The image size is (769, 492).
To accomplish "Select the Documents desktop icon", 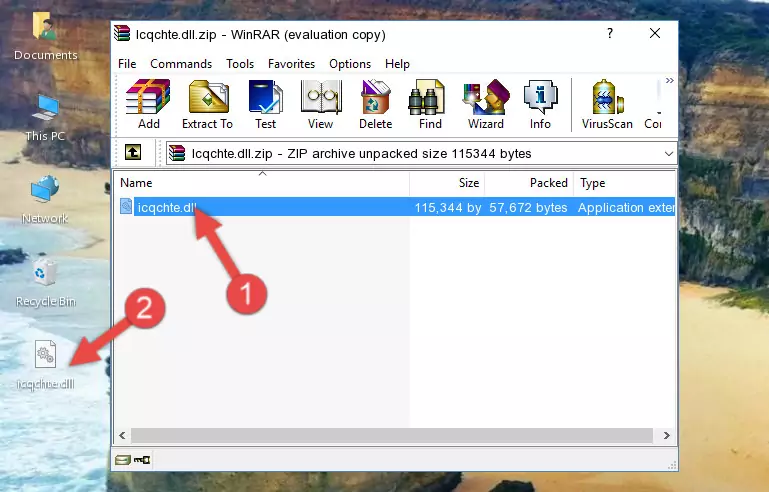I will (x=46, y=36).
